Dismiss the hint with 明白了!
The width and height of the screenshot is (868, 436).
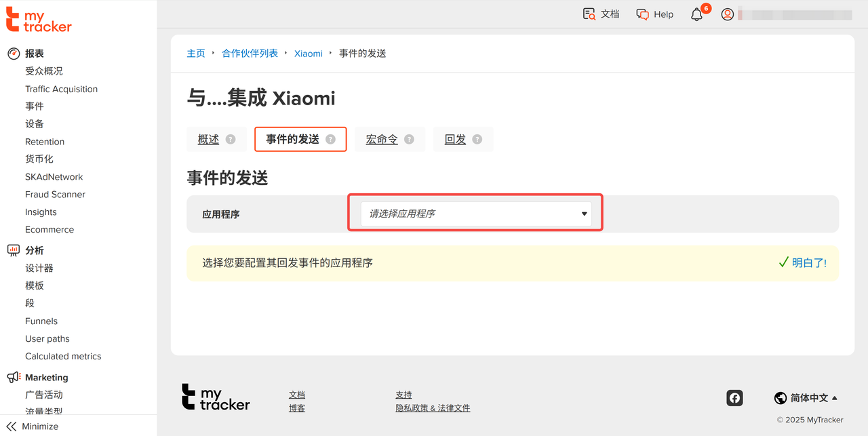(803, 263)
